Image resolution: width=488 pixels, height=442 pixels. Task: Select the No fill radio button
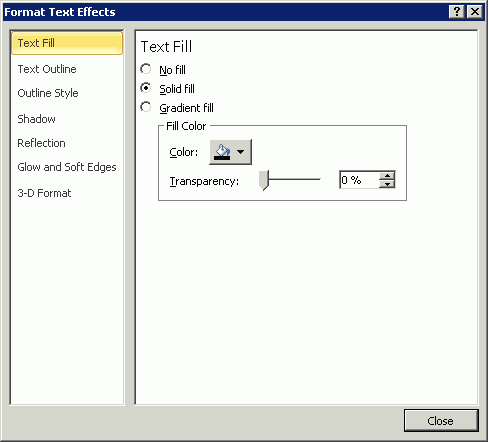146,69
